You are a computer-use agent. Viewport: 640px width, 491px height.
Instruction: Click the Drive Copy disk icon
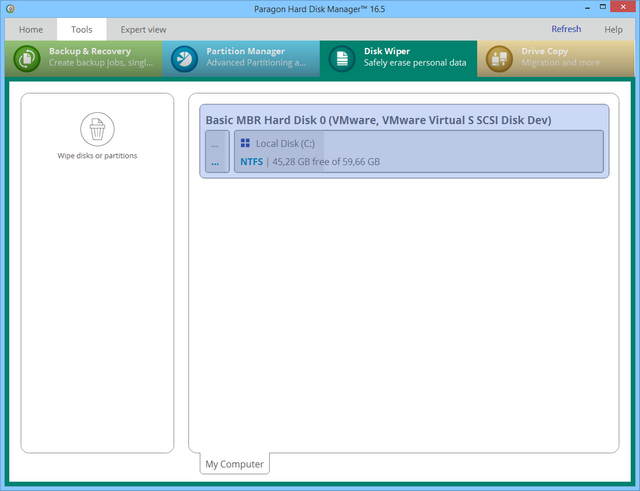pyautogui.click(x=499, y=59)
